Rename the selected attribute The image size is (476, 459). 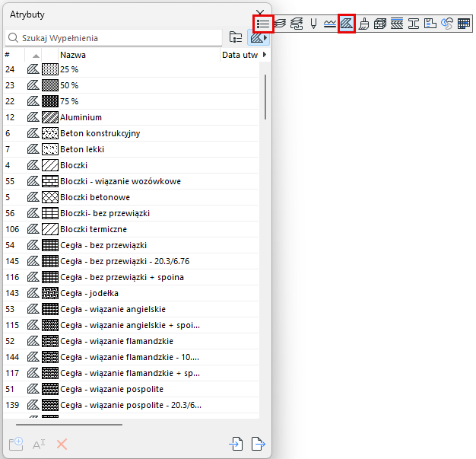(39, 445)
